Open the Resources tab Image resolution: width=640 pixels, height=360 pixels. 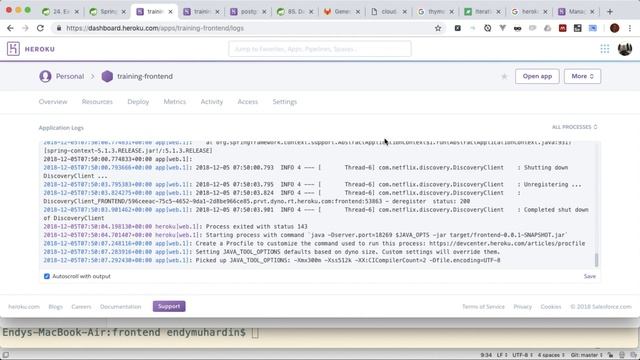[97, 102]
